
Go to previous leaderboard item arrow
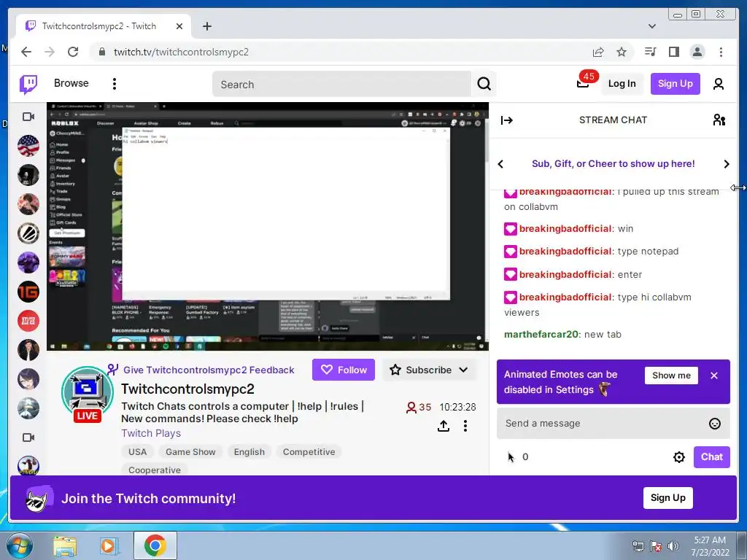point(500,164)
